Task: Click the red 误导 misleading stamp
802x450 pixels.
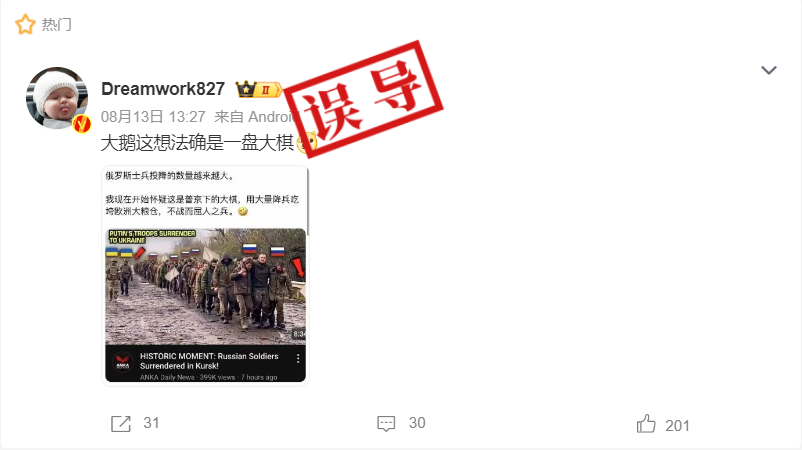Action: click(x=364, y=98)
